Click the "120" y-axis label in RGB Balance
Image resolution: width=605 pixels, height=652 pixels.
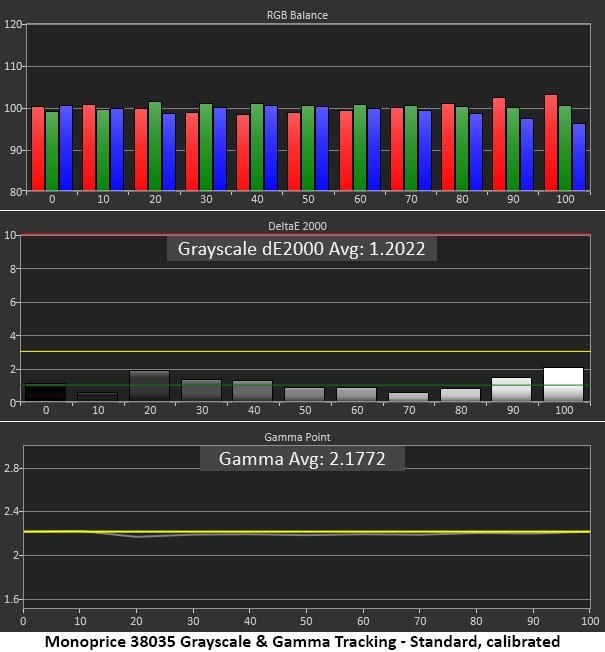coord(12,24)
